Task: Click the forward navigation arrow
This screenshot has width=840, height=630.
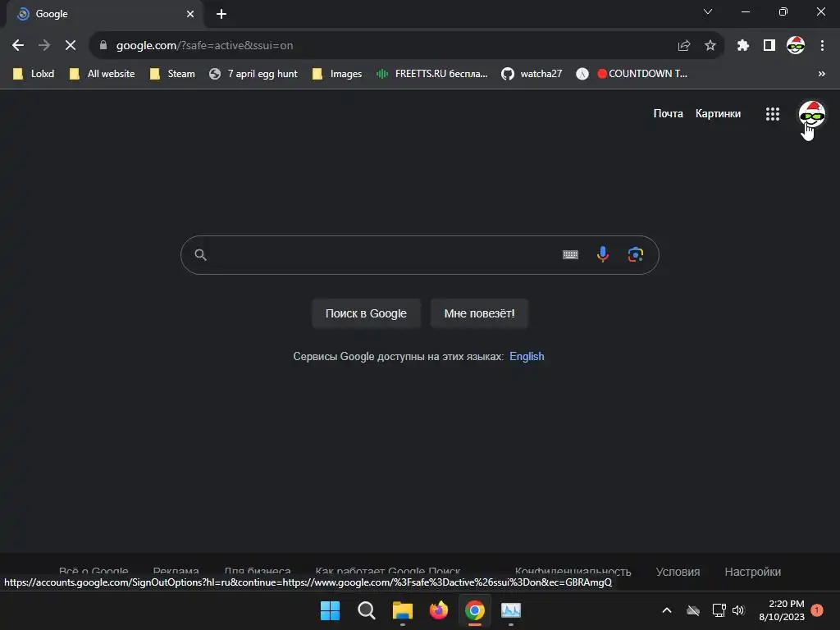Action: [44, 46]
